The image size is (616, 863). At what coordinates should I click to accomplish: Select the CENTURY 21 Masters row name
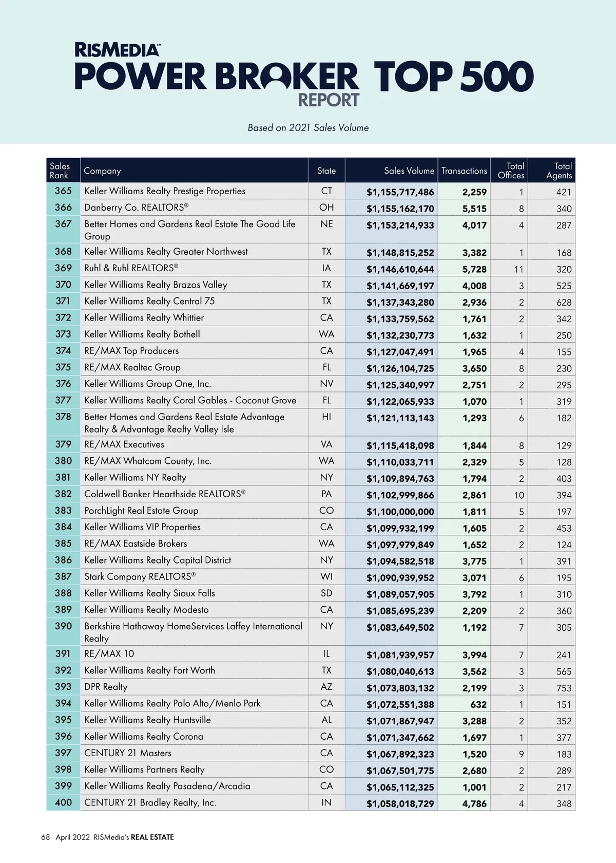128,753
